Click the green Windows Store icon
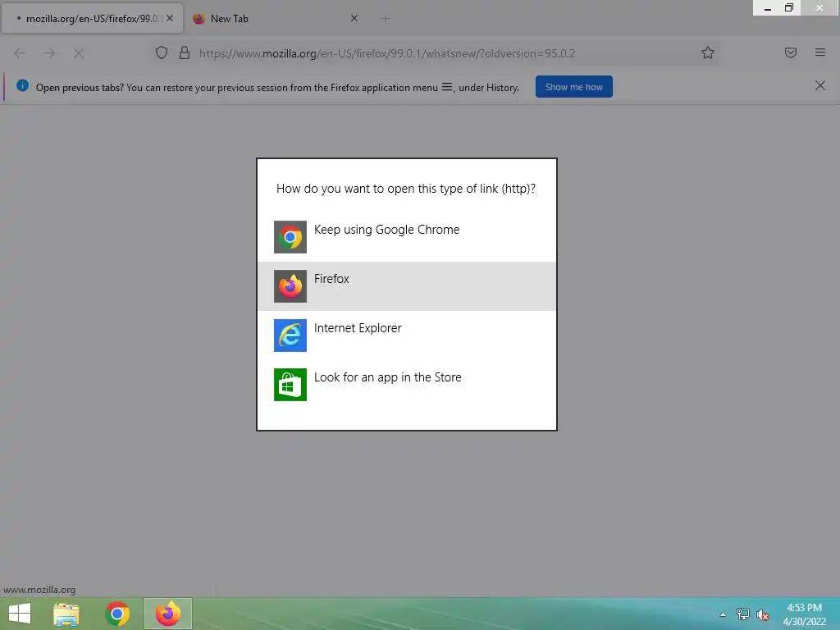Screen dimensions: 840x630 290,385
